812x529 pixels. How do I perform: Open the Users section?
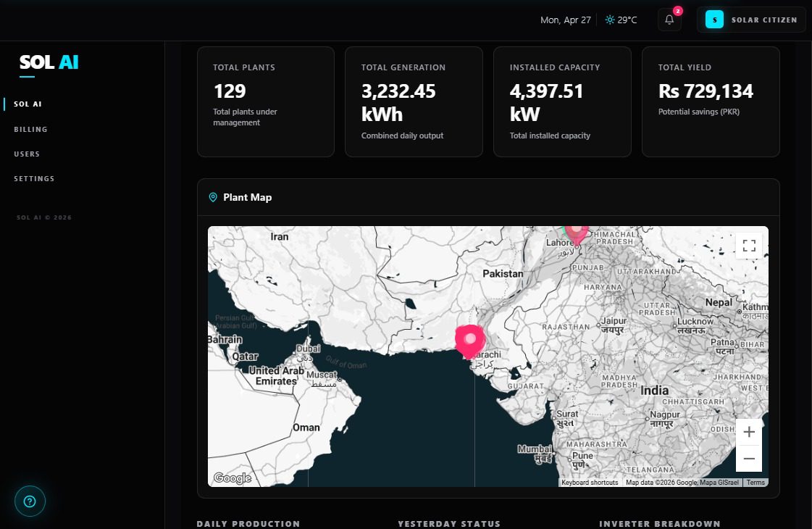tap(27, 154)
